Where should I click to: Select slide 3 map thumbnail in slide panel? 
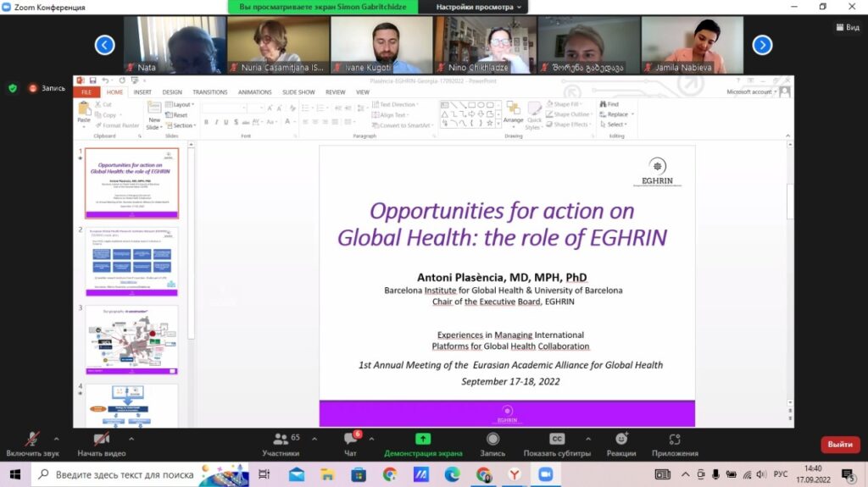pyautogui.click(x=131, y=340)
